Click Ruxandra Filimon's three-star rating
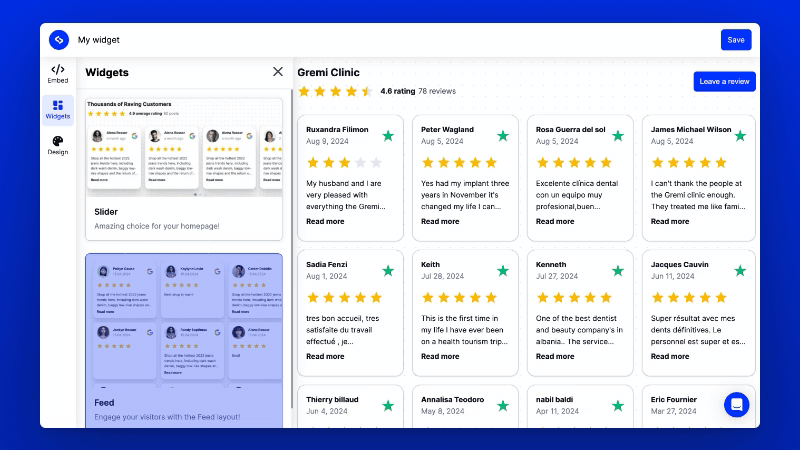 click(x=344, y=163)
